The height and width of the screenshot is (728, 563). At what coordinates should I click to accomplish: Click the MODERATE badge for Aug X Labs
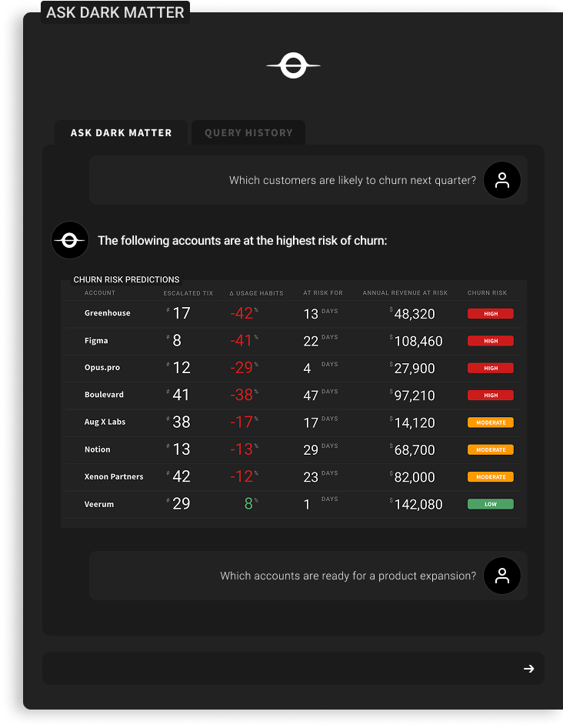[491, 422]
